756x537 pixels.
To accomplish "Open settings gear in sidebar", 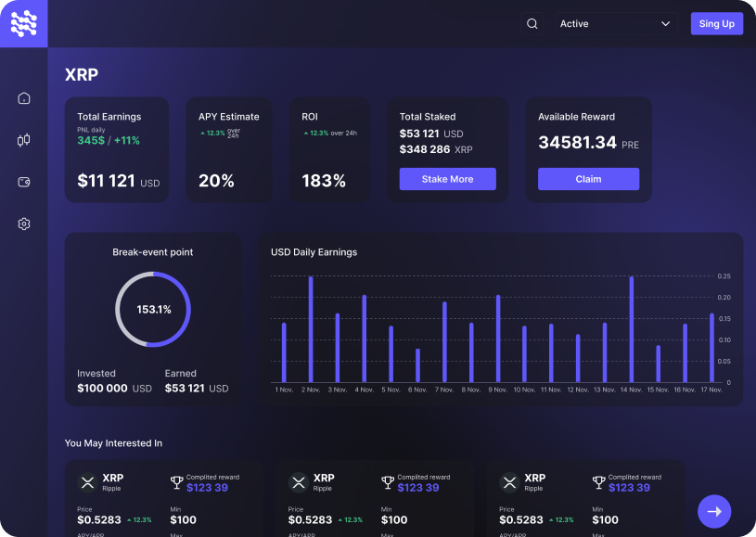I will (24, 224).
